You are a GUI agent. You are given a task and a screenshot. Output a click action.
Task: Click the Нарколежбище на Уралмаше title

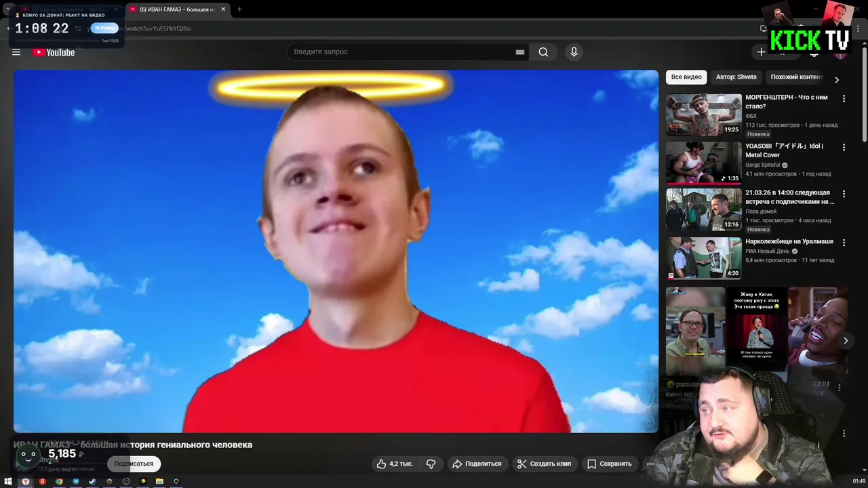790,241
